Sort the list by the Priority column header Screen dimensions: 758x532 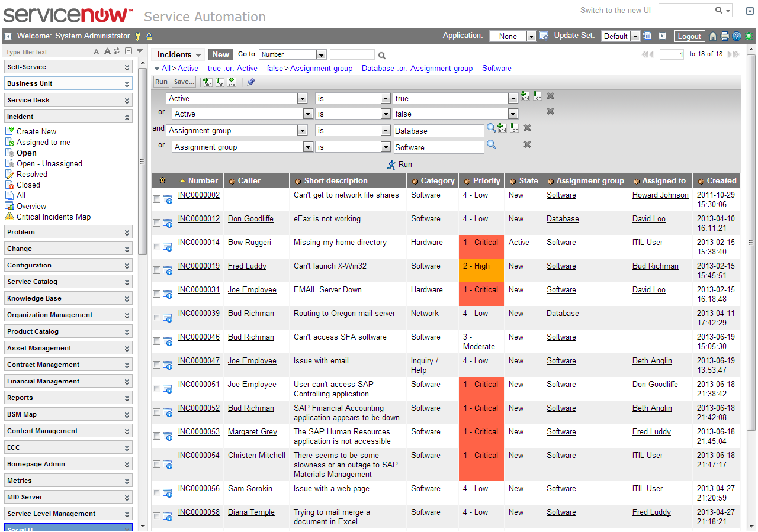[x=486, y=180]
